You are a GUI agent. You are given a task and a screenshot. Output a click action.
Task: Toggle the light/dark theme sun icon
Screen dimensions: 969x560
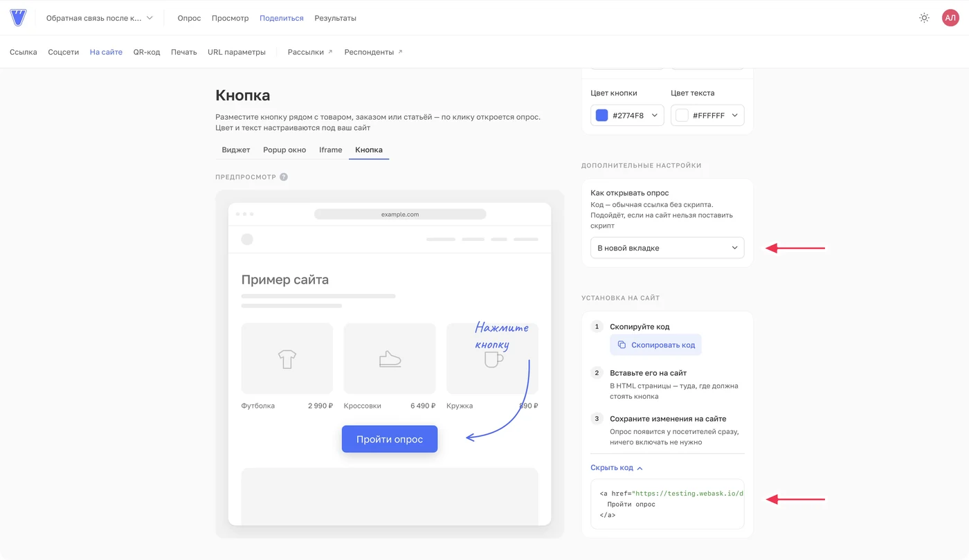click(924, 18)
